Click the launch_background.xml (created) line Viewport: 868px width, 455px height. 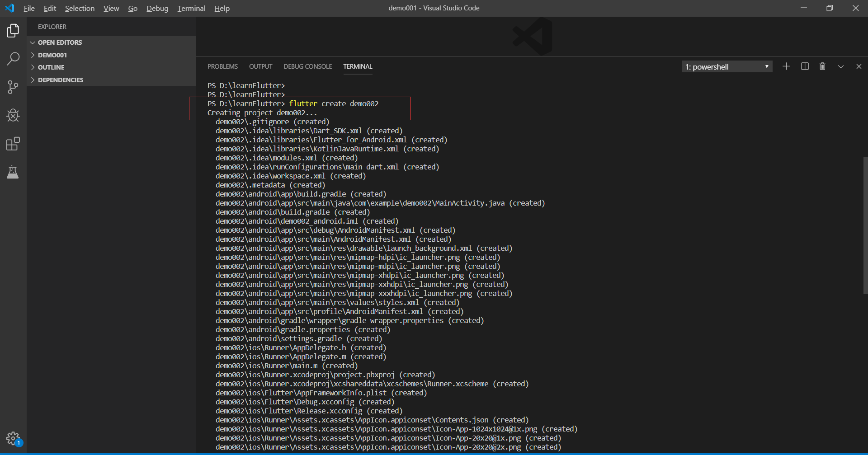(x=364, y=248)
